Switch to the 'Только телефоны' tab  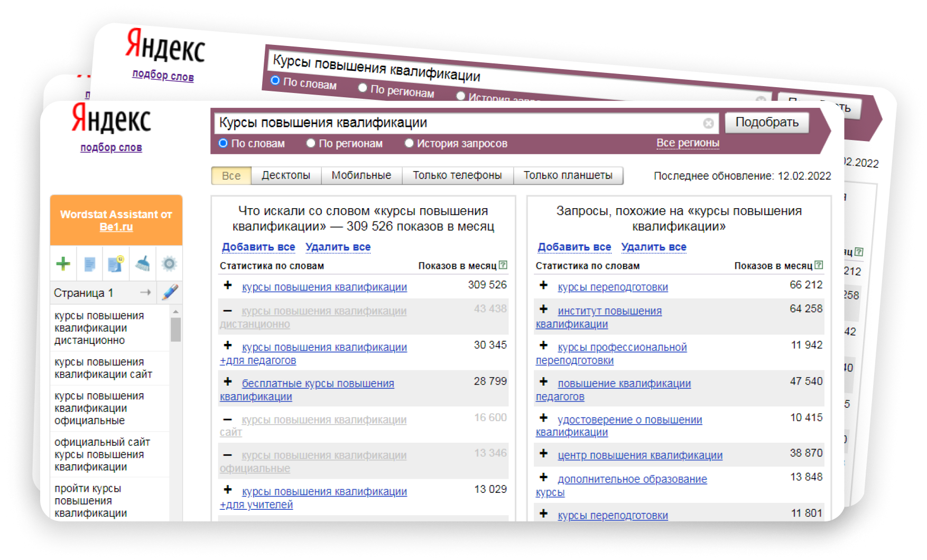[458, 175]
